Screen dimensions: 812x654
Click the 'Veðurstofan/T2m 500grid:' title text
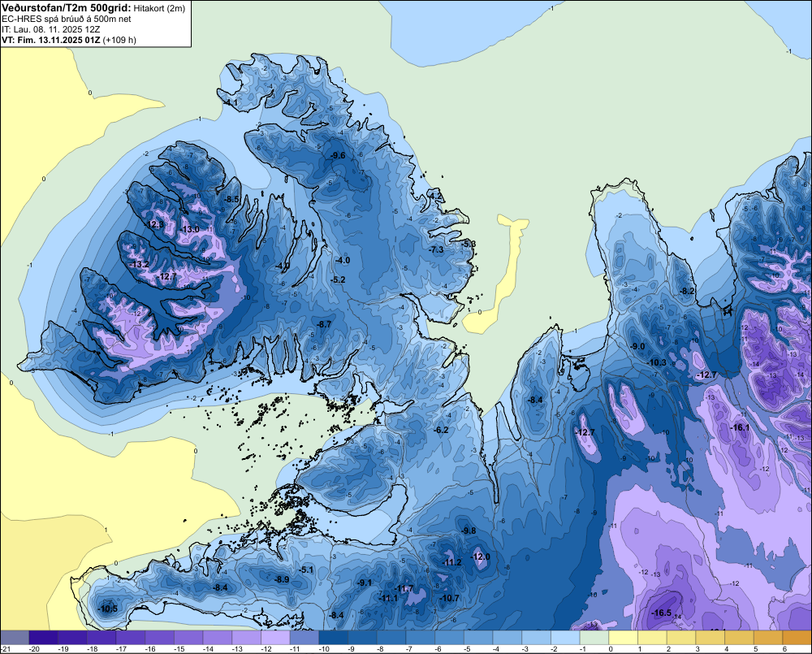pyautogui.click(x=67, y=7)
